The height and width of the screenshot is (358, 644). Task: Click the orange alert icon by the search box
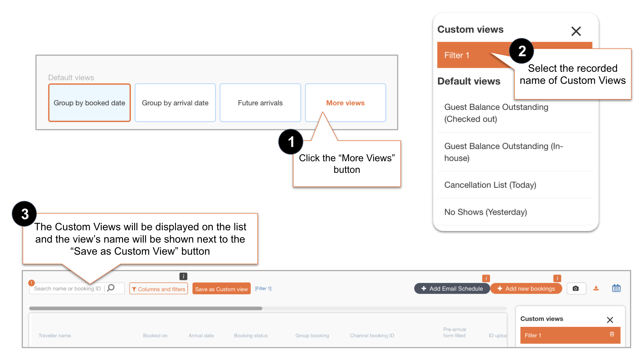point(31,283)
